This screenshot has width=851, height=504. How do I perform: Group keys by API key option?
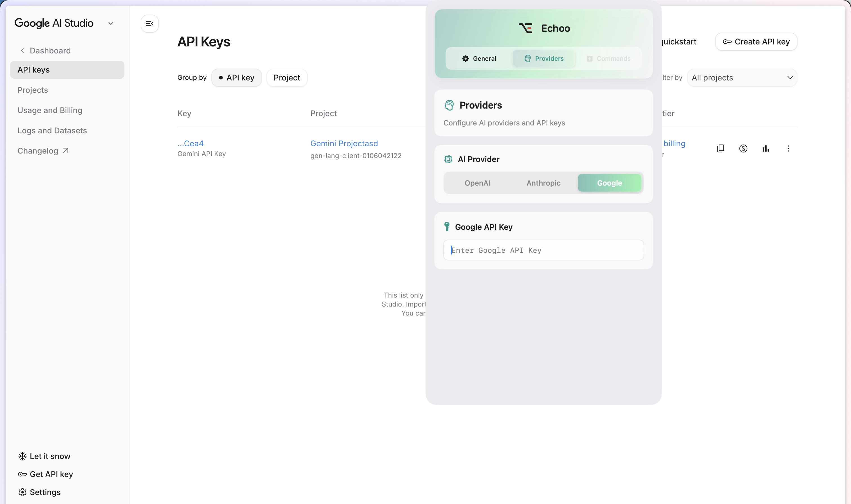coord(236,78)
